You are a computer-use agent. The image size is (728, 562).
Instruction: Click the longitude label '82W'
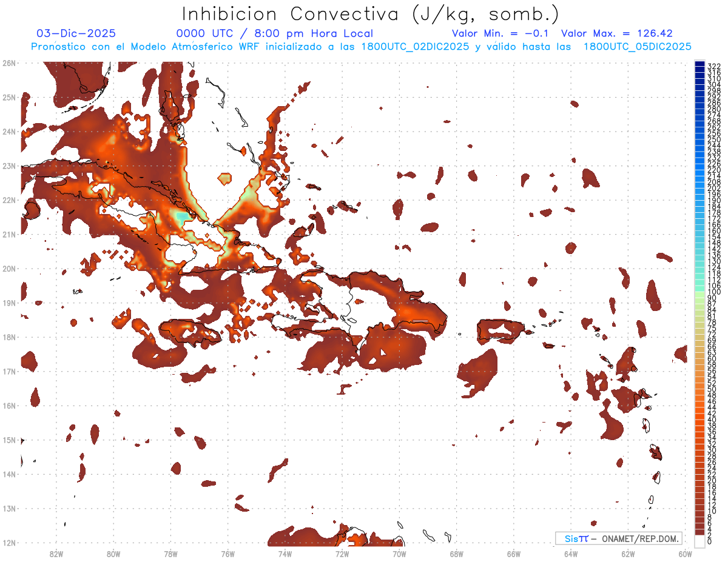(56, 554)
